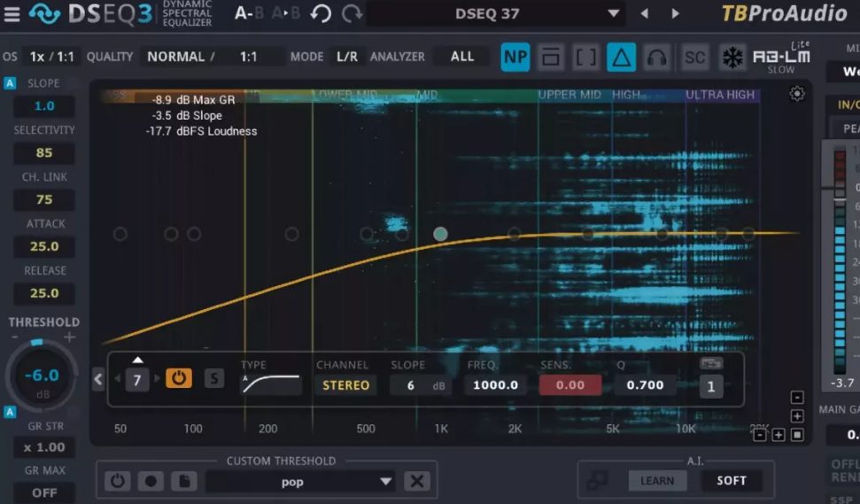
Task: Click the AB-LM Lite loudness match
Action: point(781,57)
